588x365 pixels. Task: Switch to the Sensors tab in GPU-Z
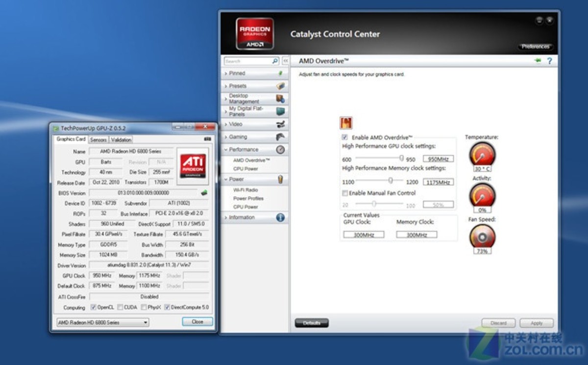click(98, 140)
